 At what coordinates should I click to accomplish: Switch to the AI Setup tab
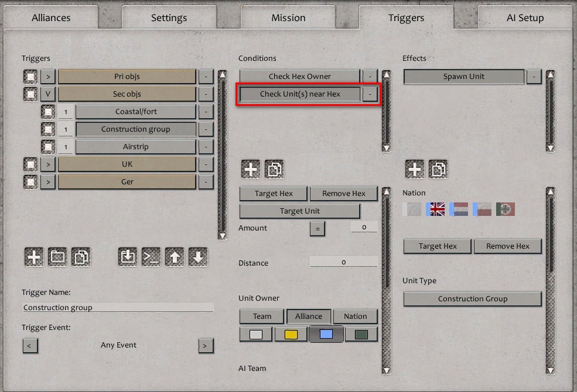pos(524,18)
